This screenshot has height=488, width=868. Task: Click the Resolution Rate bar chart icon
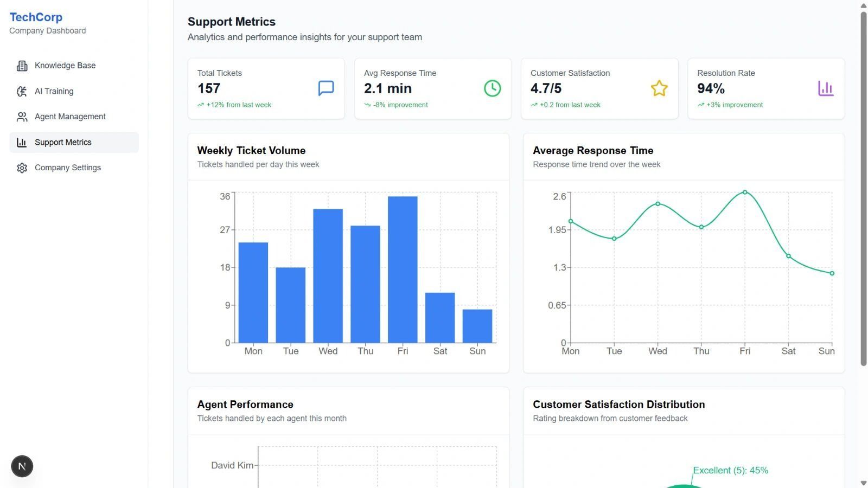coord(825,88)
